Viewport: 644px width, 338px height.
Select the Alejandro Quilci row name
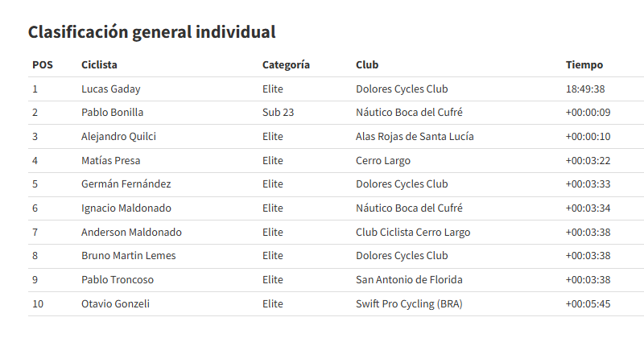pos(118,137)
